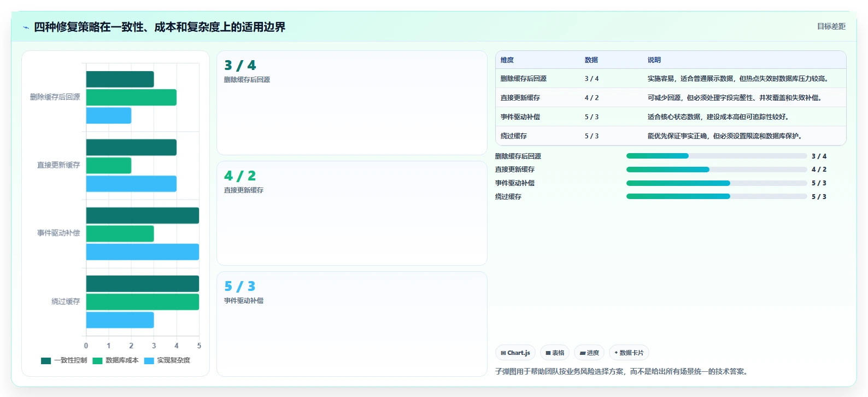Click the 可减少回源 description in the table

point(736,98)
